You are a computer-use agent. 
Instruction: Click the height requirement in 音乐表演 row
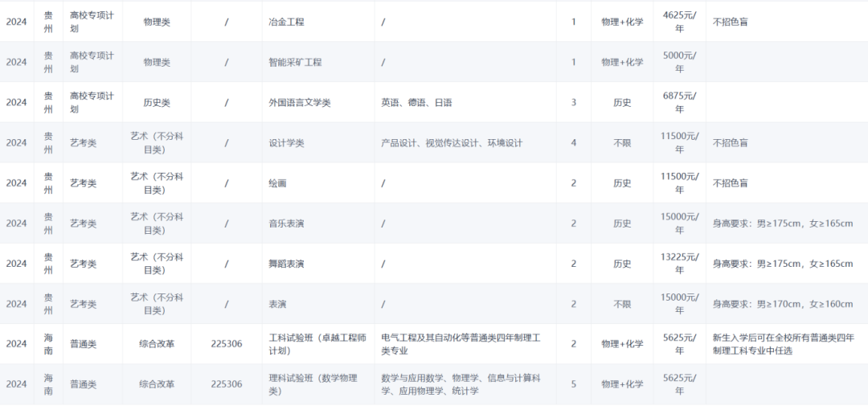[783, 224]
